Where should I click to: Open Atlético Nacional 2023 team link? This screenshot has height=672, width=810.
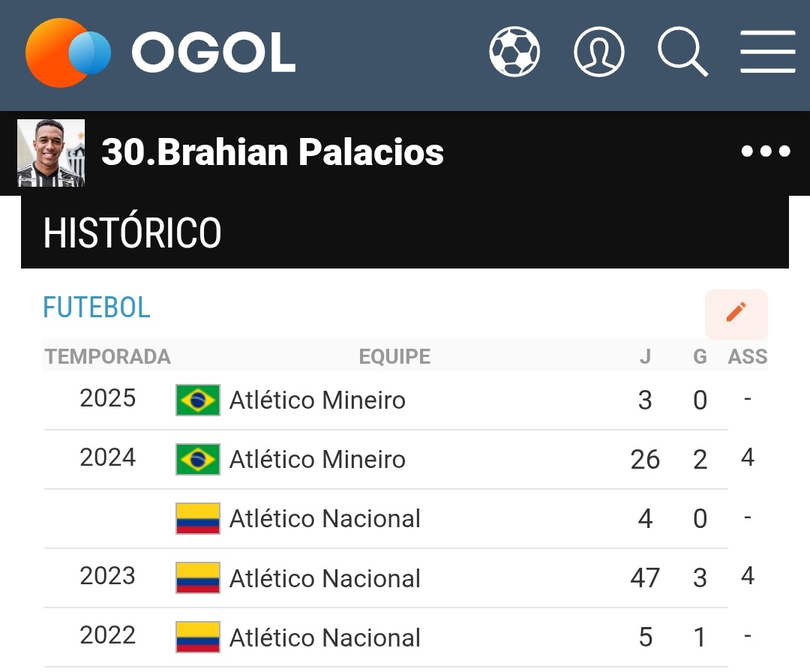[325, 578]
